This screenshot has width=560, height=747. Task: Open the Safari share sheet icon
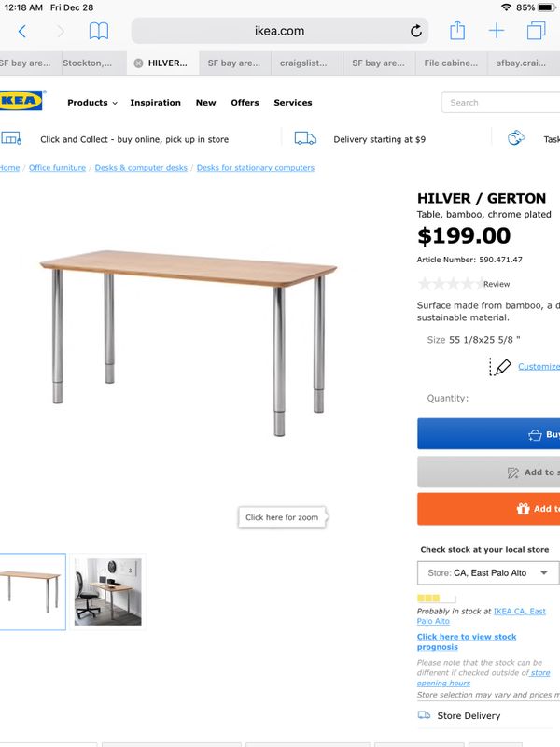457,31
